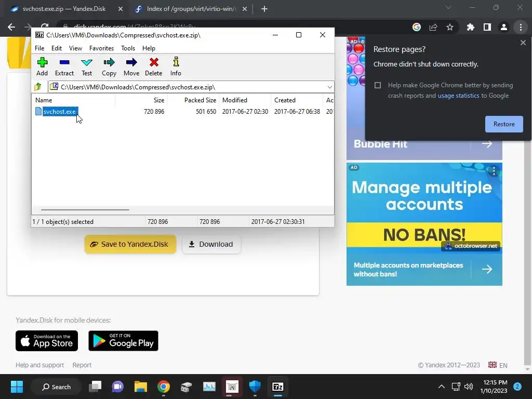
Task: Switch to Index of virtio-win tab
Action: 191,9
